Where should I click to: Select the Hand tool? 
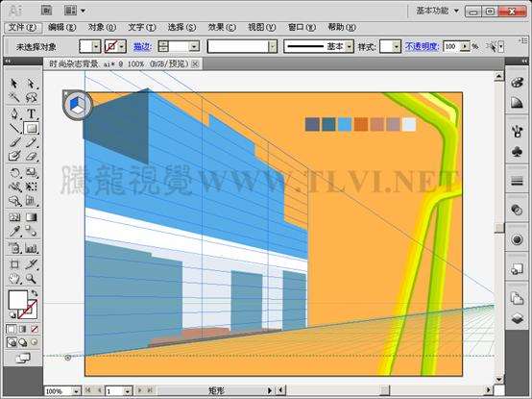tap(13, 279)
